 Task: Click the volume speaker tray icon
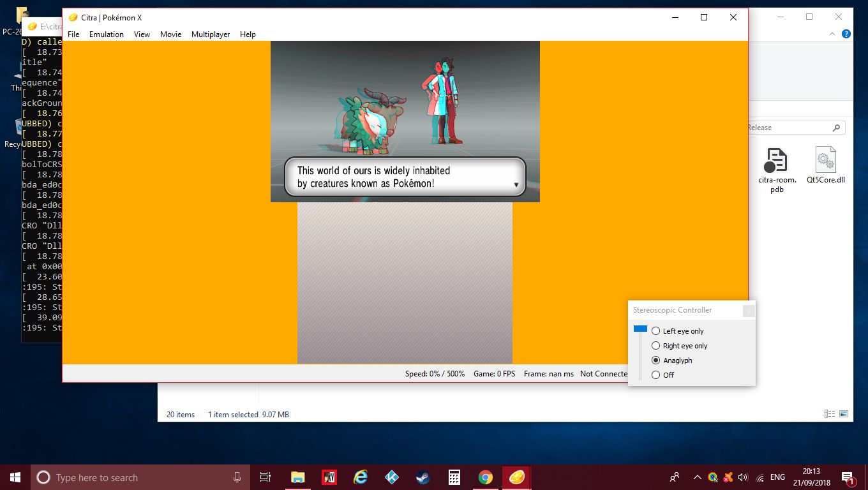(x=743, y=477)
